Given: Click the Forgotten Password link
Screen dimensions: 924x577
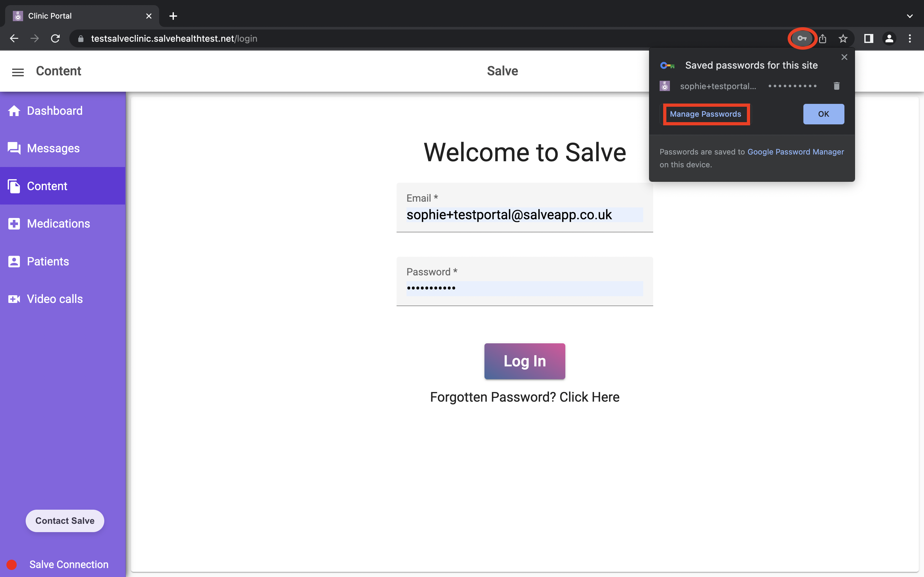Looking at the screenshot, I should (524, 397).
